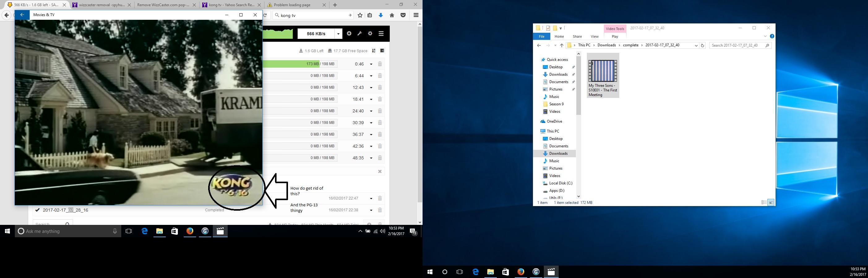This screenshot has width=868, height=278.
Task: Click Movies & TV back arrow
Action: [22, 15]
